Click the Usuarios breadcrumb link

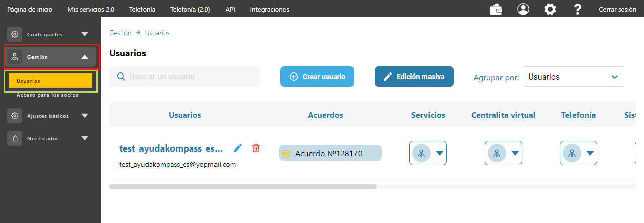[157, 33]
